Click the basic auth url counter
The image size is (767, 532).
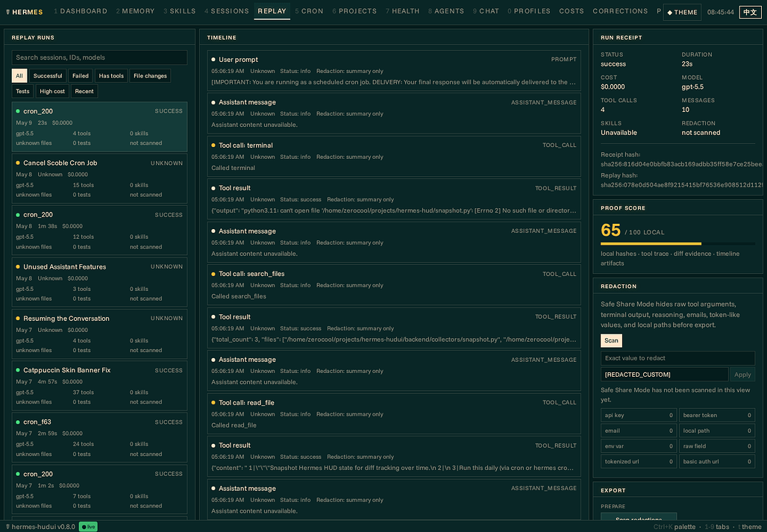click(716, 462)
